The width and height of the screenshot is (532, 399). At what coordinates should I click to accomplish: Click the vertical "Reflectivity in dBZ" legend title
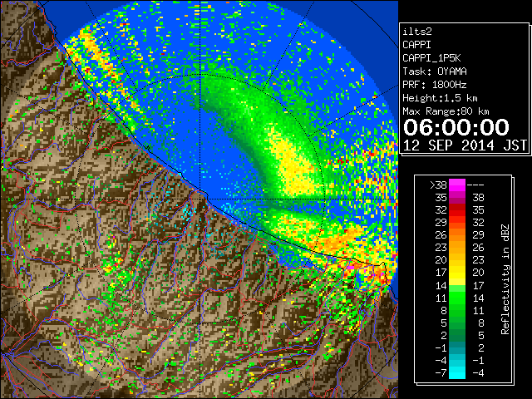[x=505, y=279]
